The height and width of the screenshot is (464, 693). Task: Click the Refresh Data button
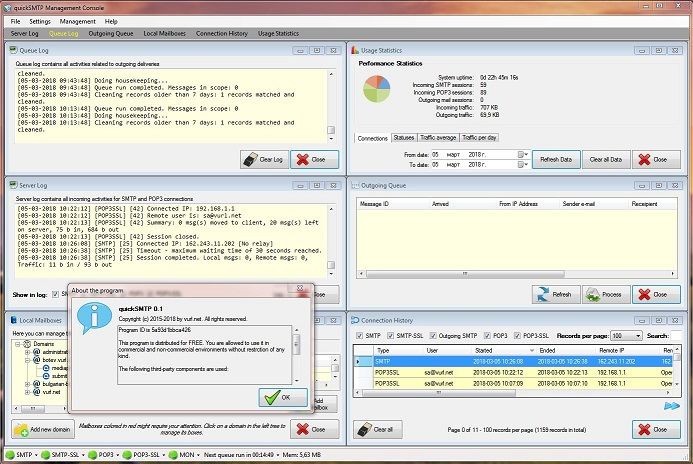556,160
